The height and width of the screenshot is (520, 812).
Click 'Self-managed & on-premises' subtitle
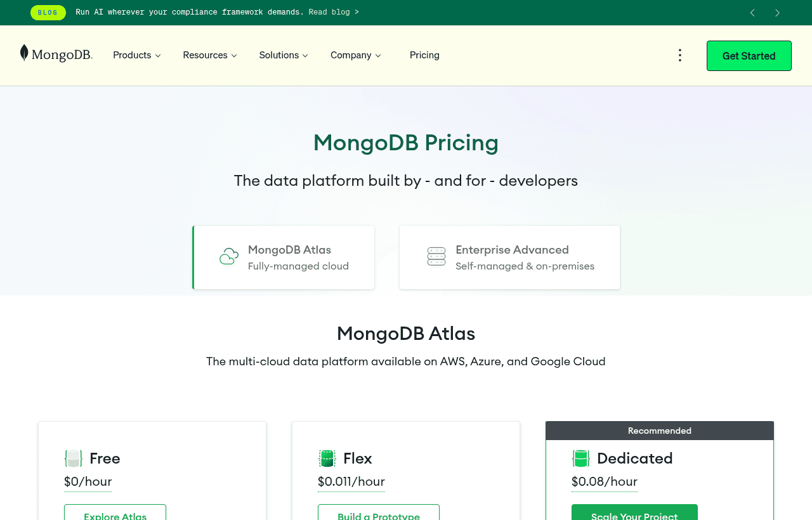(x=525, y=266)
